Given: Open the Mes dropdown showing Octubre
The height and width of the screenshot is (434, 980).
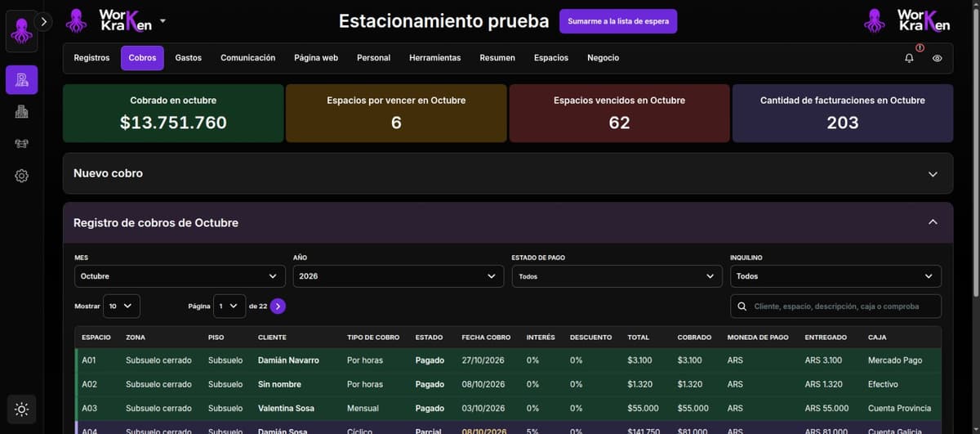Looking at the screenshot, I should (x=180, y=276).
